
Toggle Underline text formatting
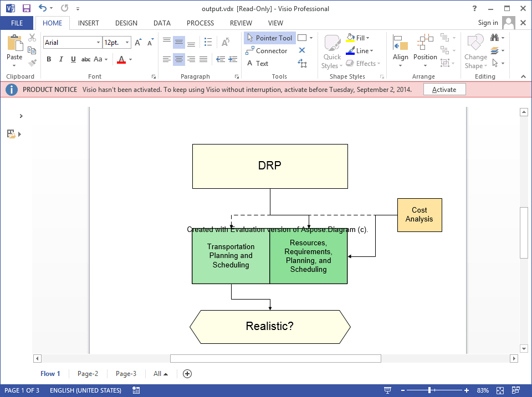[x=73, y=59]
